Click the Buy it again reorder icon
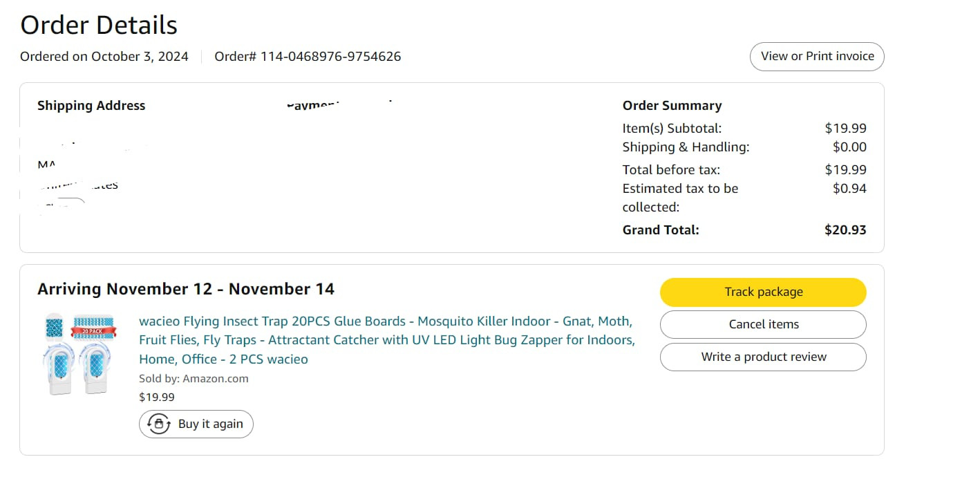The image size is (980, 477). [x=159, y=424]
